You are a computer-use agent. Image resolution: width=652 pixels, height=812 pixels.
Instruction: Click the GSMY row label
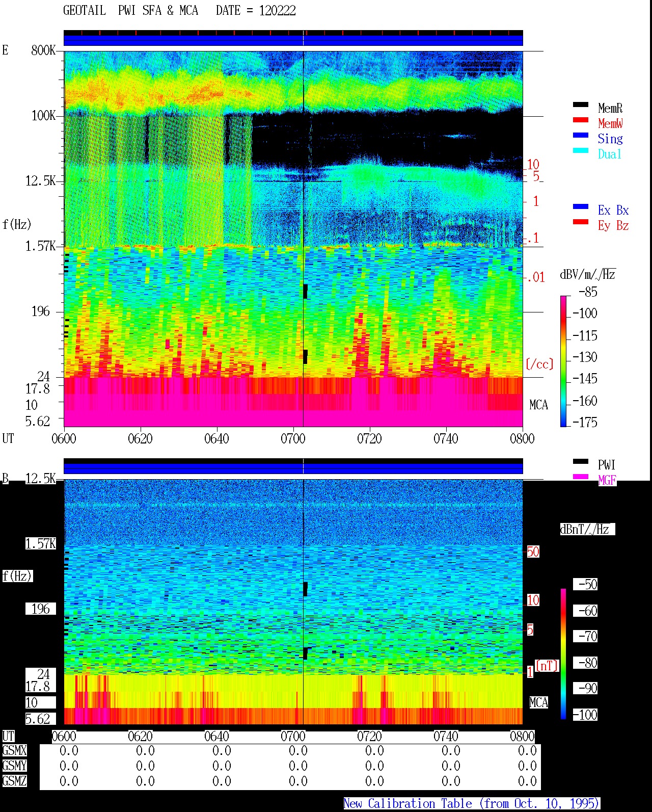(14, 766)
